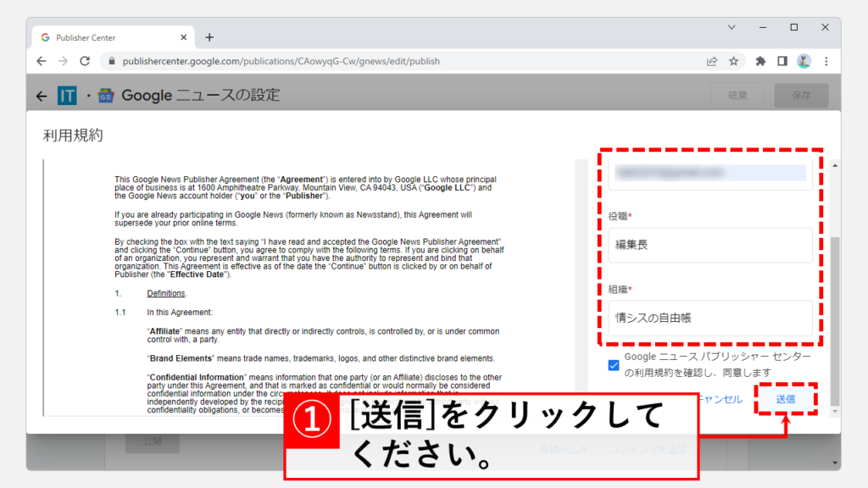
Task: Click the 役職 field containing 編集長
Action: [710, 245]
